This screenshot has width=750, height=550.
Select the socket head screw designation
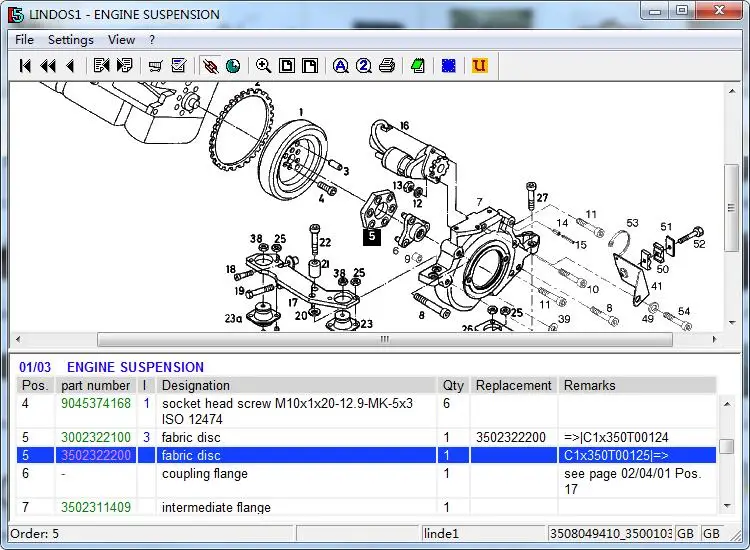click(287, 411)
